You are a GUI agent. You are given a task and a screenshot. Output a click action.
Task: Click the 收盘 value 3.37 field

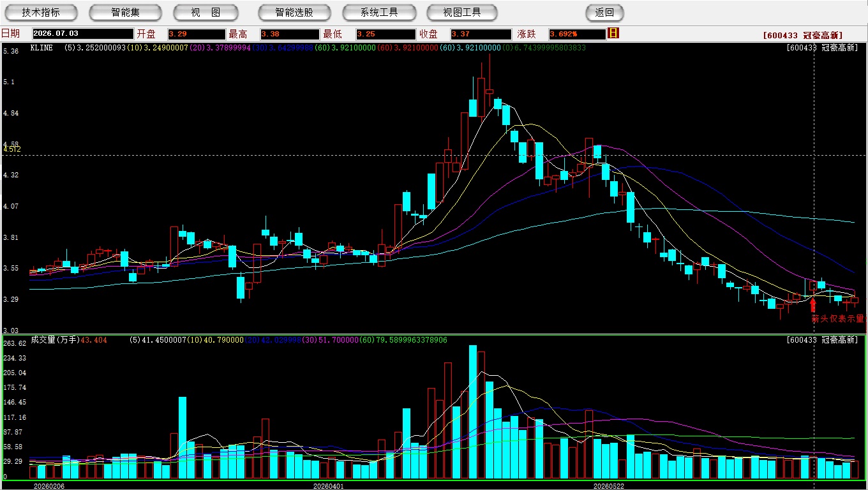pos(481,34)
